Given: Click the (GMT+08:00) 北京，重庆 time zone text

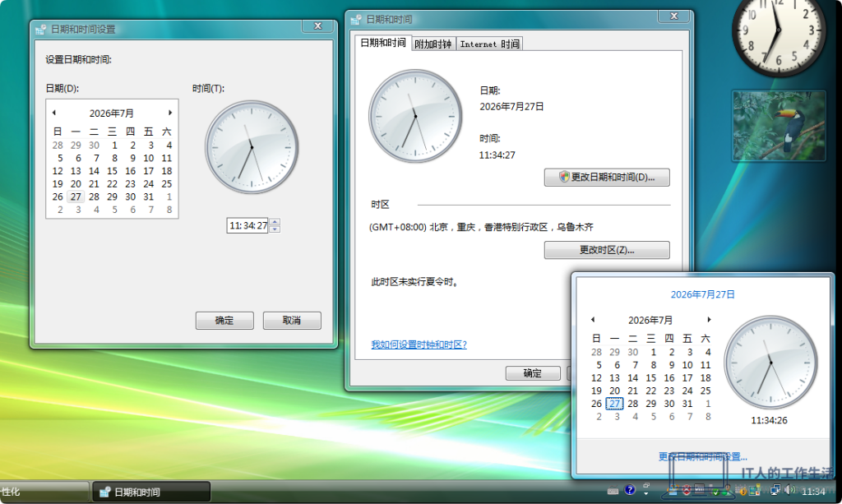Looking at the screenshot, I should coord(481,227).
